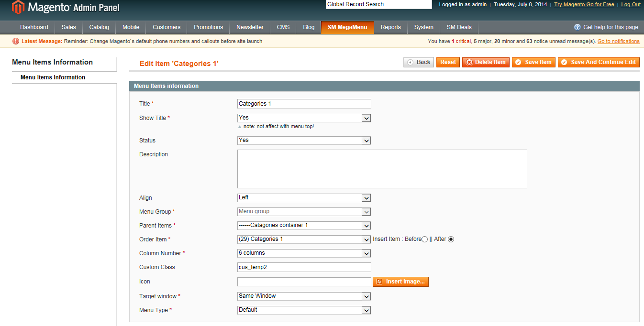Open the SM MegaMenu menu
The height and width of the screenshot is (326, 644).
347,27
